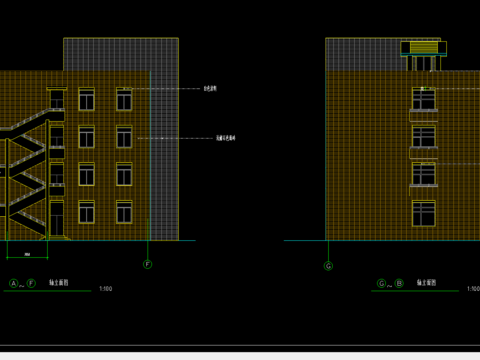The width and height of the screenshot is (480, 360).
Task: Select the gray hatched upper wall of right building
Action: (x=363, y=54)
